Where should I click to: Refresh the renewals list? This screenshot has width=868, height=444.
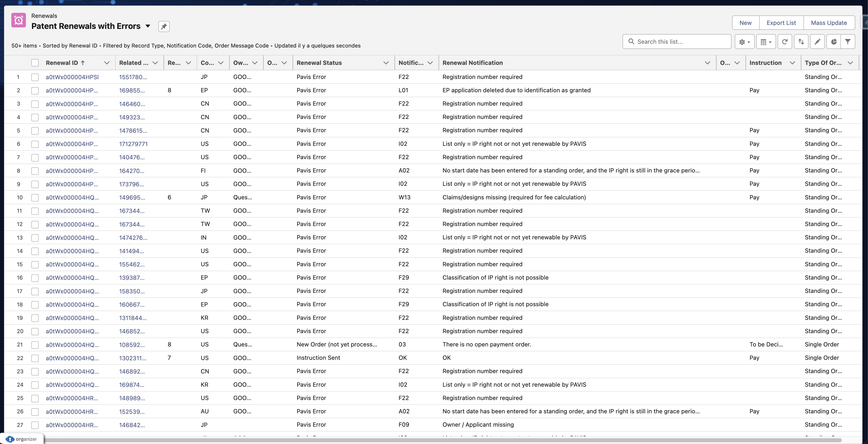[784, 42]
